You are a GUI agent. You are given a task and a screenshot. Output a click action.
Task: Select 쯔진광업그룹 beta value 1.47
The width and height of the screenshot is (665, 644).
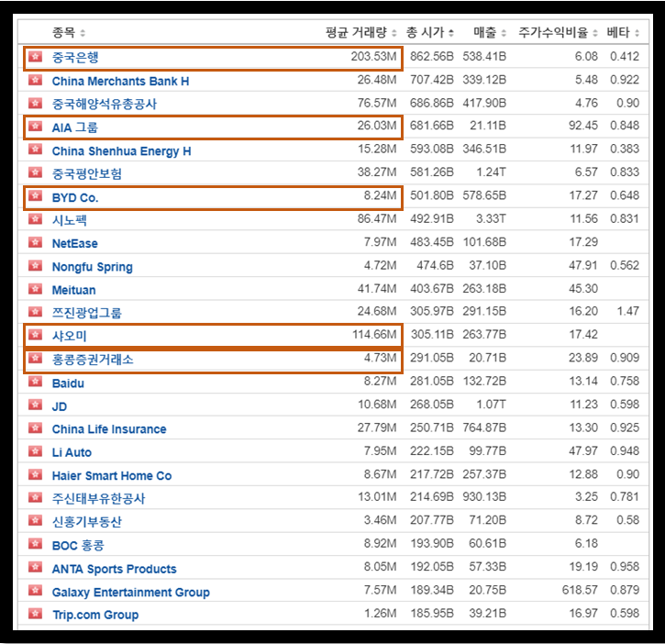click(627, 311)
